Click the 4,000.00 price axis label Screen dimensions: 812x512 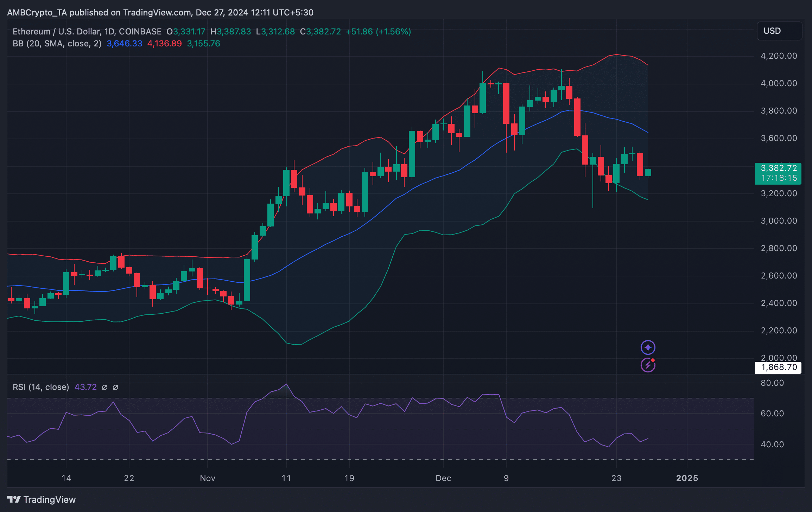[779, 83]
